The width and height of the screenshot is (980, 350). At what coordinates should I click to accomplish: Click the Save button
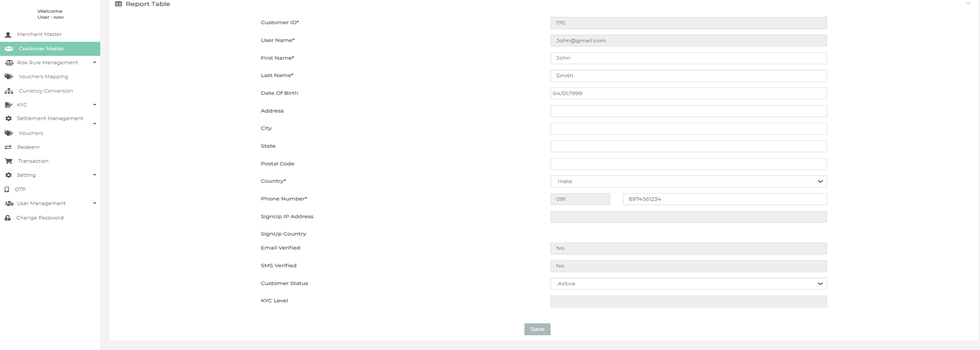(x=537, y=329)
